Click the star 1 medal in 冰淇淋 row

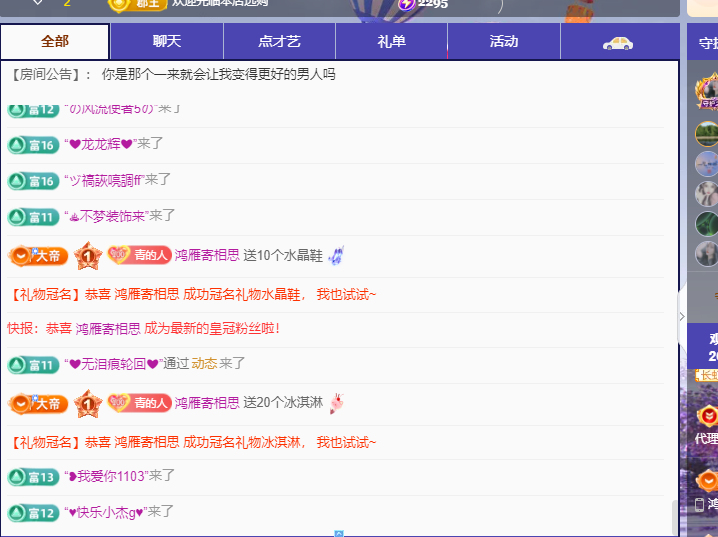pos(88,404)
